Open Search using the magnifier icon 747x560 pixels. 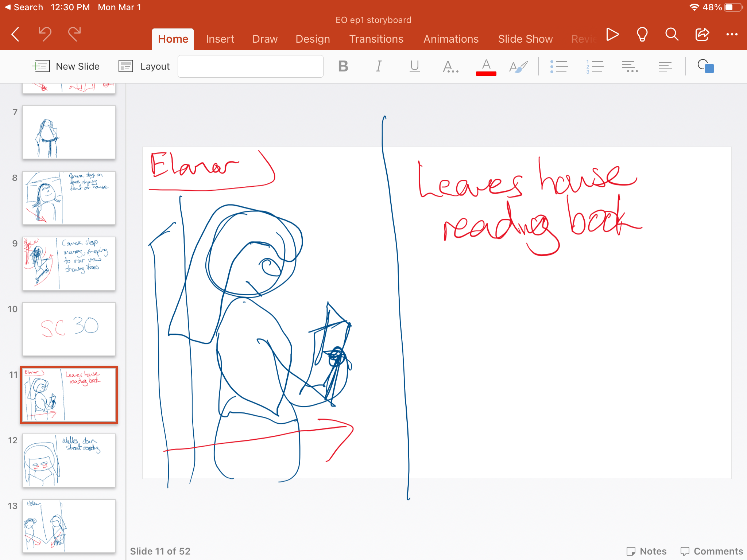[x=671, y=35]
